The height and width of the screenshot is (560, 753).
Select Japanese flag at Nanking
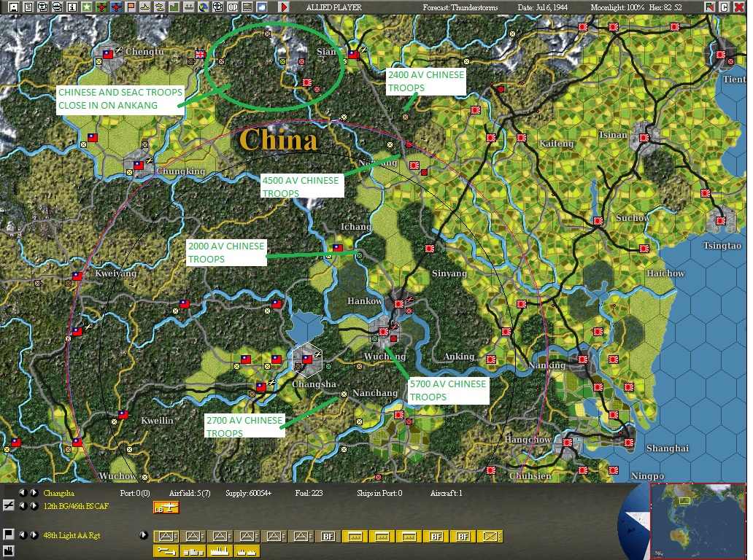pos(582,359)
